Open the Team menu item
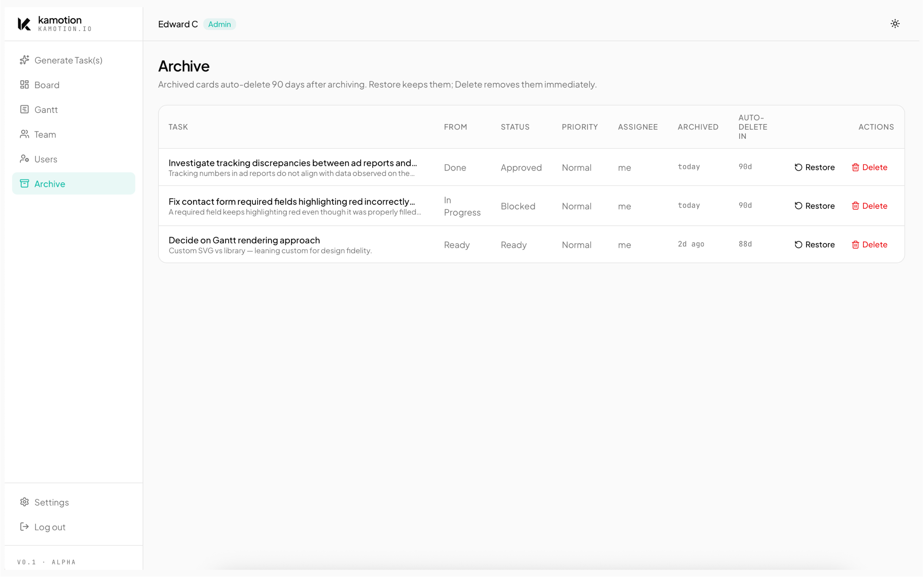Screen dimensions: 924x577 [45, 134]
